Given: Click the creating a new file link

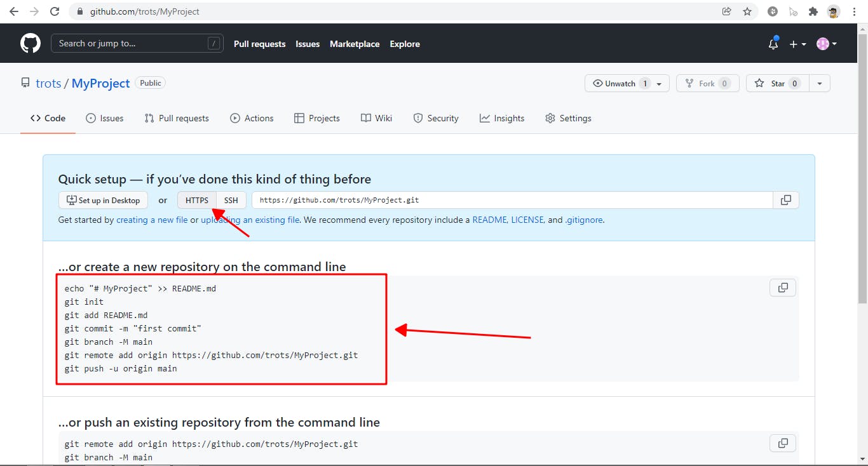Looking at the screenshot, I should 152,220.
